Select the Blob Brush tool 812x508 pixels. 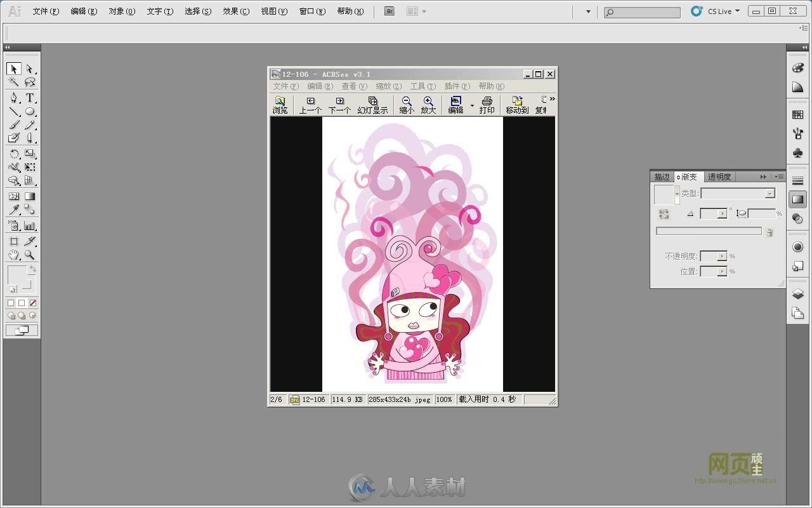click(14, 138)
